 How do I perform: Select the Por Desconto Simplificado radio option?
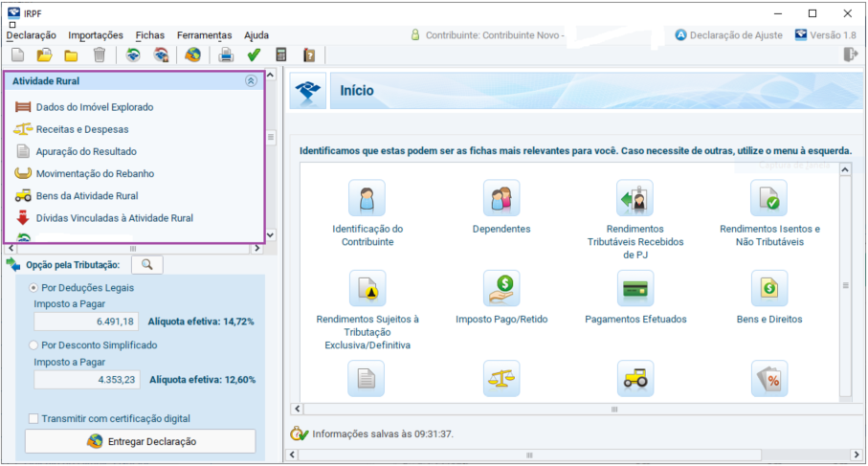(x=33, y=344)
